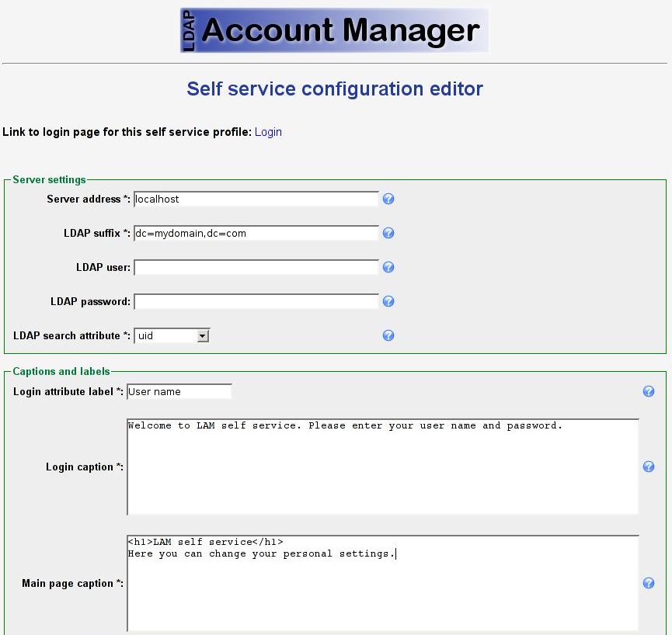Focus the Login attribute label field
Image resolution: width=672 pixels, height=635 pixels.
[179, 392]
